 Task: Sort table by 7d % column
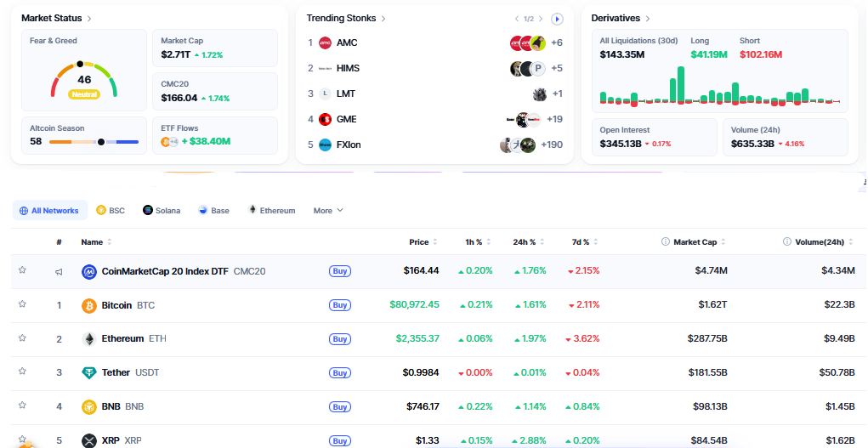pyautogui.click(x=585, y=242)
